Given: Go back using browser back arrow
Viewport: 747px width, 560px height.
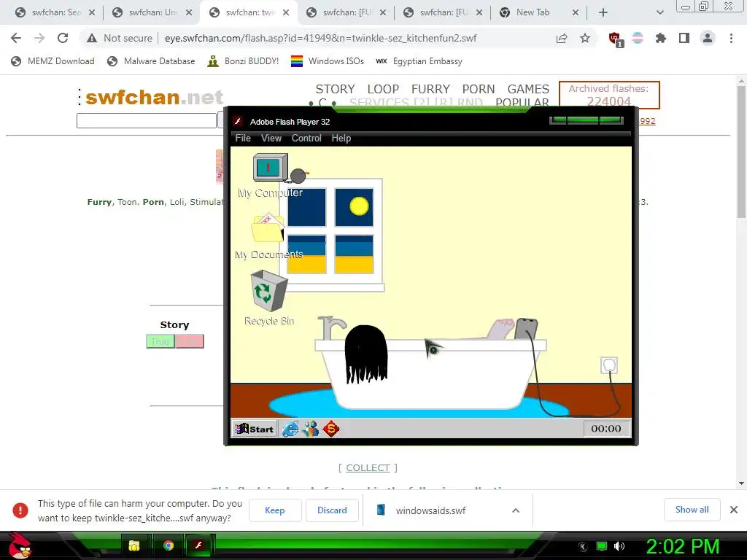Looking at the screenshot, I should 16,38.
